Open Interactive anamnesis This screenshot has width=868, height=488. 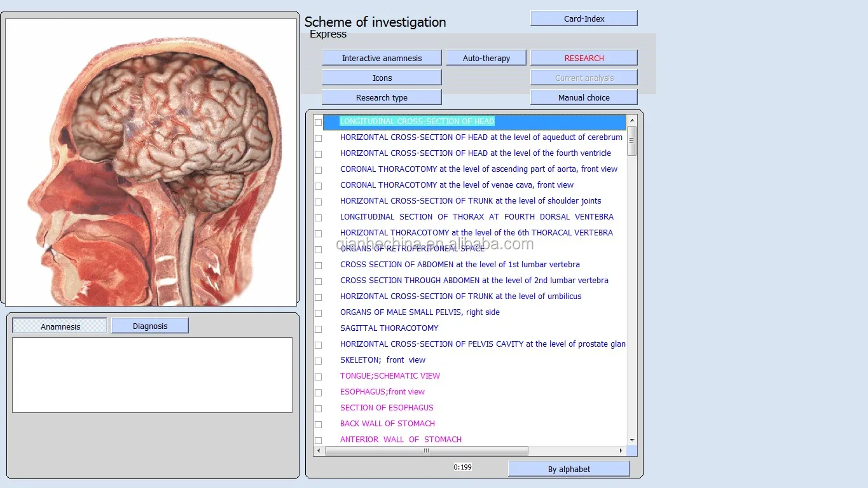pyautogui.click(x=382, y=58)
